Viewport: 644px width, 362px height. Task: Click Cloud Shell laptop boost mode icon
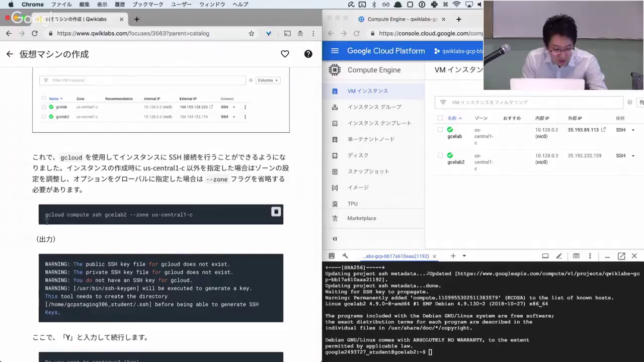(545, 256)
